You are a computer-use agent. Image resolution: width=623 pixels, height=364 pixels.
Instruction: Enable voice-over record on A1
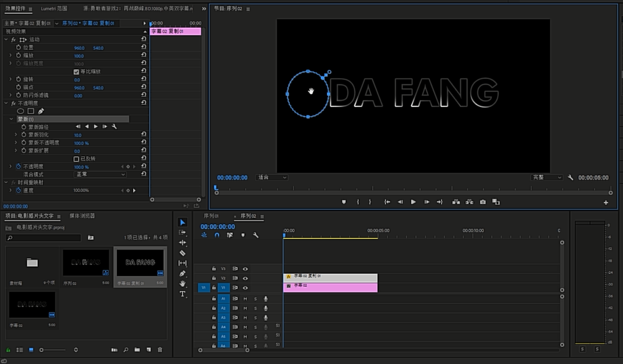266,299
